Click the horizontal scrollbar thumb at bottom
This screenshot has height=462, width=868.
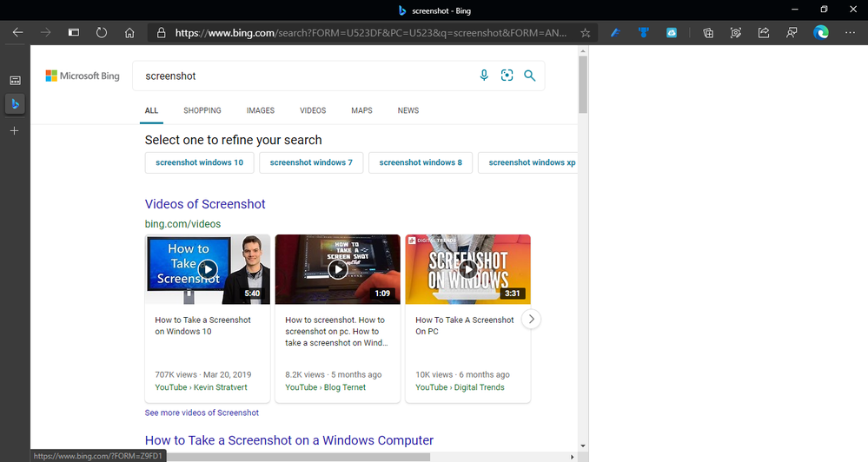298,457
